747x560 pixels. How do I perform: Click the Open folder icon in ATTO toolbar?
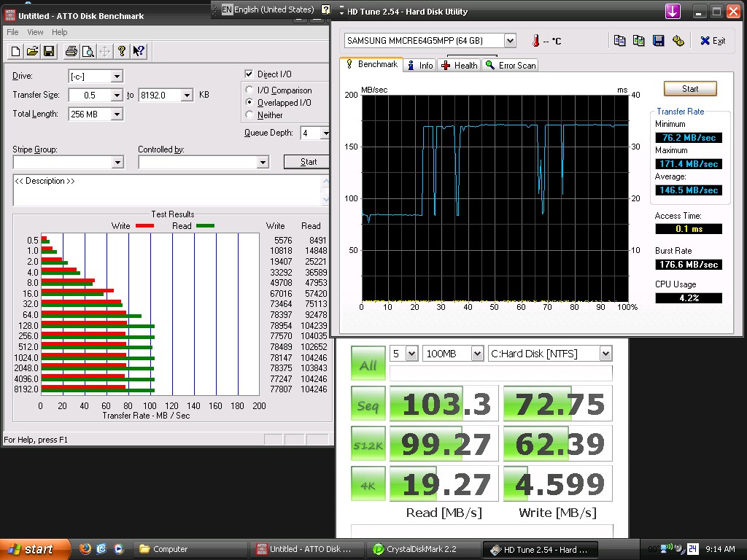click(x=32, y=51)
